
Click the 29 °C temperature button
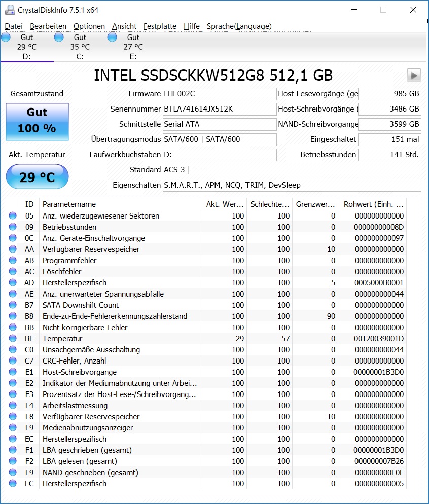coord(38,176)
